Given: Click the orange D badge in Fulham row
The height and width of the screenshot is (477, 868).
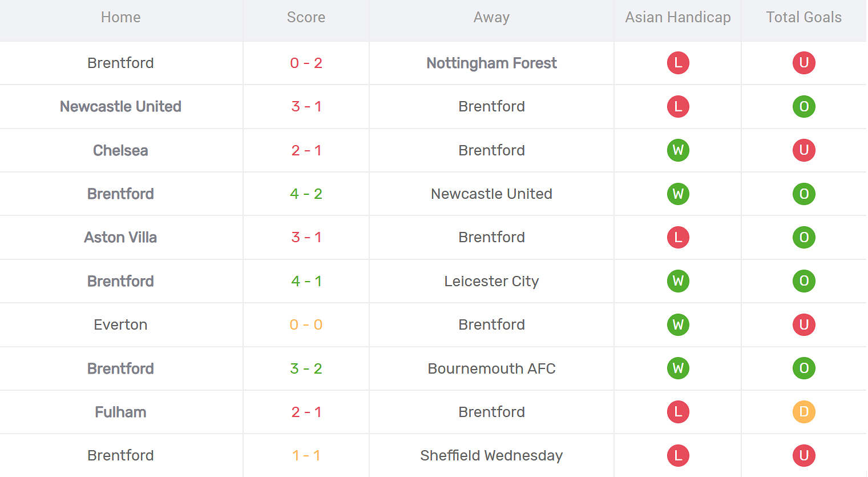Looking at the screenshot, I should pyautogui.click(x=804, y=412).
